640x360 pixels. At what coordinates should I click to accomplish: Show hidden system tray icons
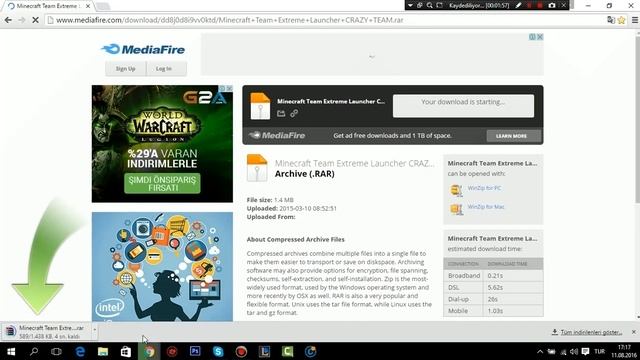click(540, 352)
